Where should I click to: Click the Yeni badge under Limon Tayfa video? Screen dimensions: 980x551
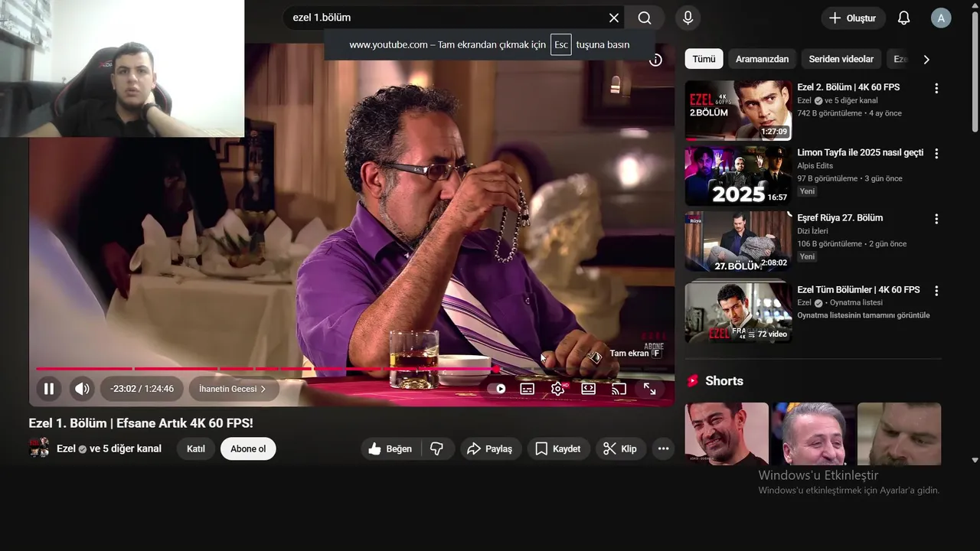coord(807,191)
